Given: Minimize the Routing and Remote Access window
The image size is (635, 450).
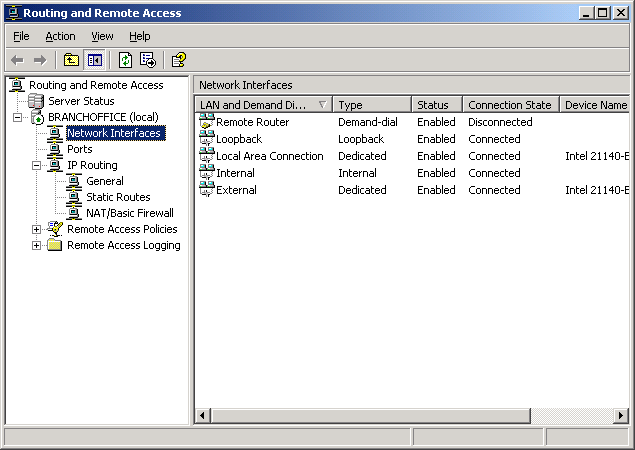Looking at the screenshot, I should (x=586, y=13).
